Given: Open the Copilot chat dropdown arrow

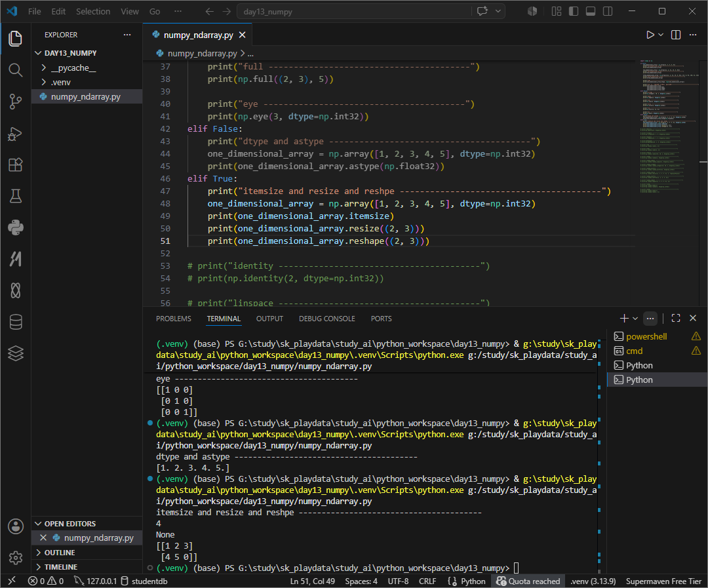Looking at the screenshot, I should (x=498, y=11).
